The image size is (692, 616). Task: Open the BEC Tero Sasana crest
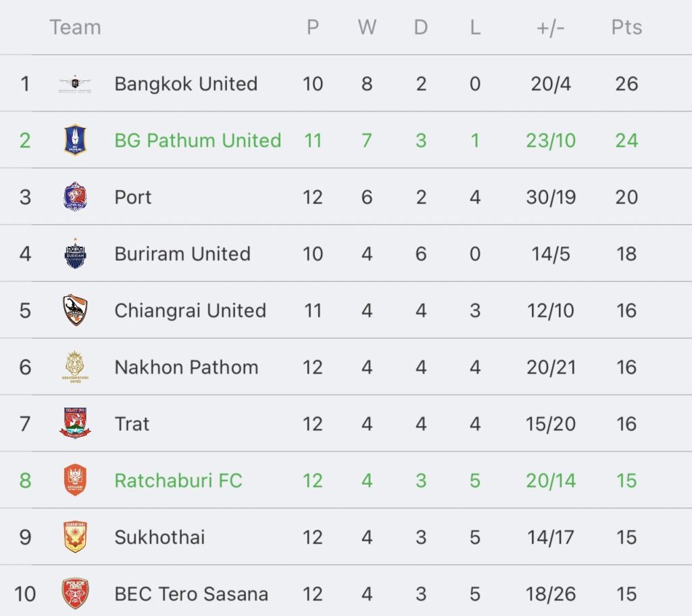[75, 594]
